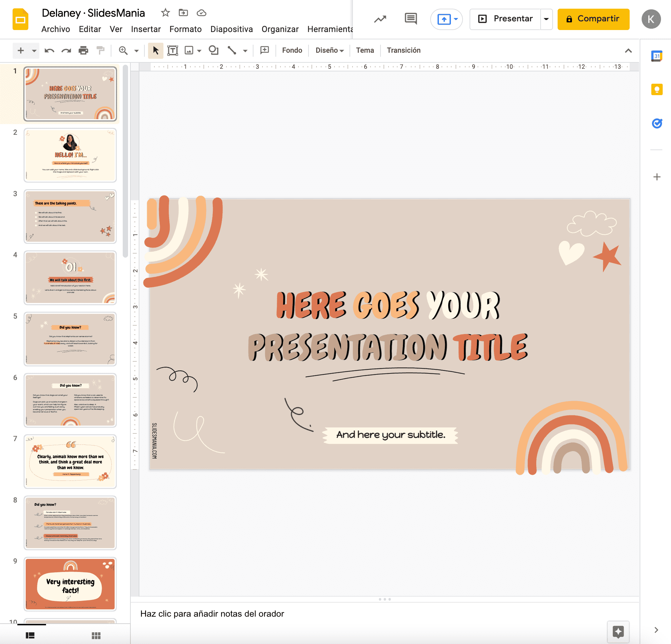The height and width of the screenshot is (644, 671).
Task: Add a new comment
Action: point(264,50)
